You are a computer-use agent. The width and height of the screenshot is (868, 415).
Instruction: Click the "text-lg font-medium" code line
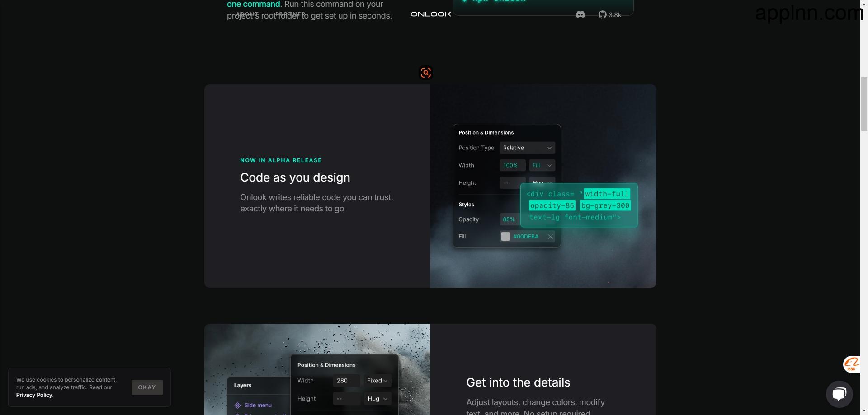575,217
